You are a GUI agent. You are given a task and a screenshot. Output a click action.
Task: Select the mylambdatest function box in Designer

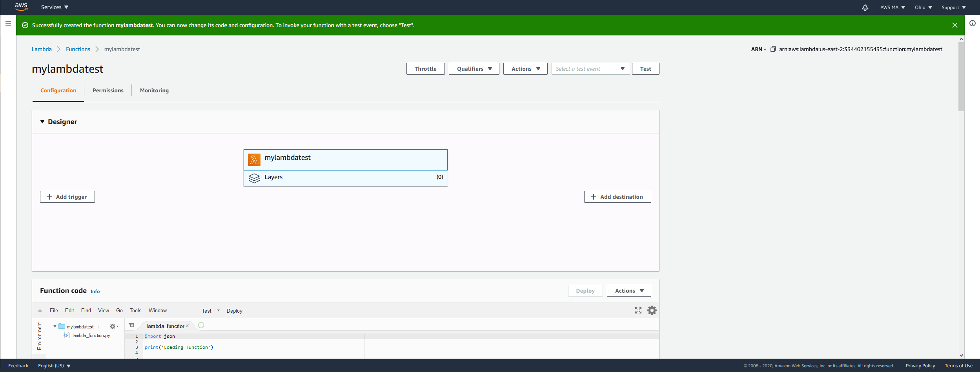[346, 160]
